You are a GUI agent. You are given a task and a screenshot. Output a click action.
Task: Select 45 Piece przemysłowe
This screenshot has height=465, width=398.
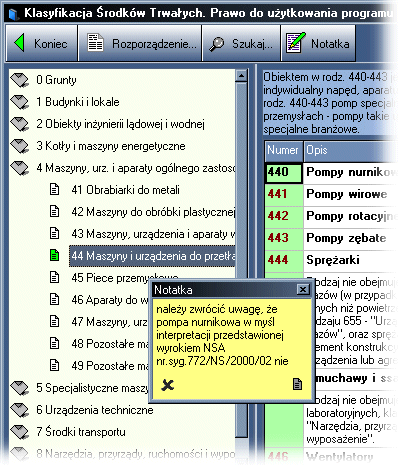tap(124, 278)
